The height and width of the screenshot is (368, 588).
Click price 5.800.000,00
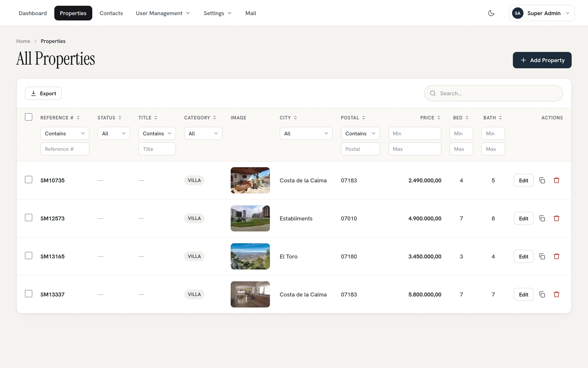pos(425,294)
